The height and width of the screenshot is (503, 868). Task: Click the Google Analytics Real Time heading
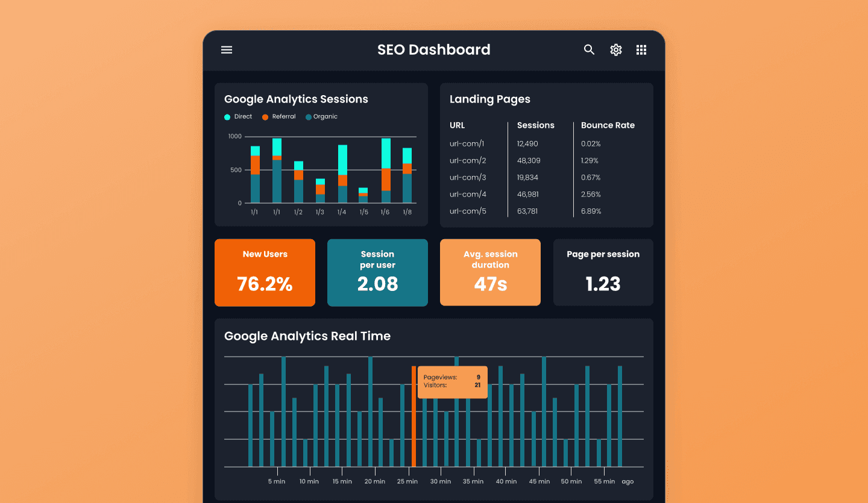[307, 336]
